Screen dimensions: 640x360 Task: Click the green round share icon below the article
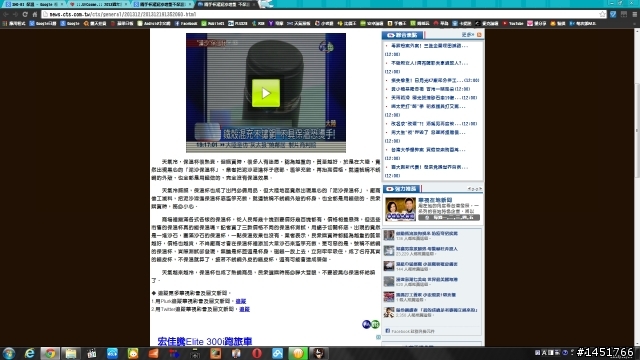(x=375, y=324)
